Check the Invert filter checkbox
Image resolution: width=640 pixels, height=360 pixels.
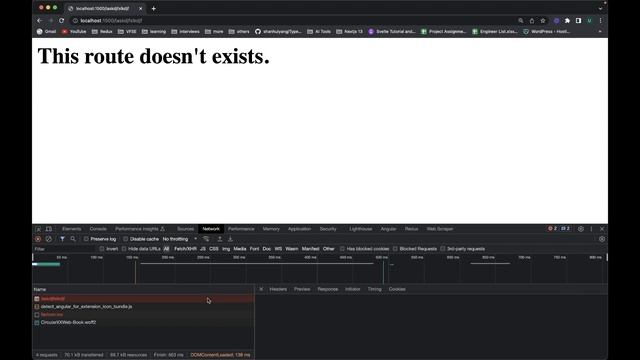point(102,249)
